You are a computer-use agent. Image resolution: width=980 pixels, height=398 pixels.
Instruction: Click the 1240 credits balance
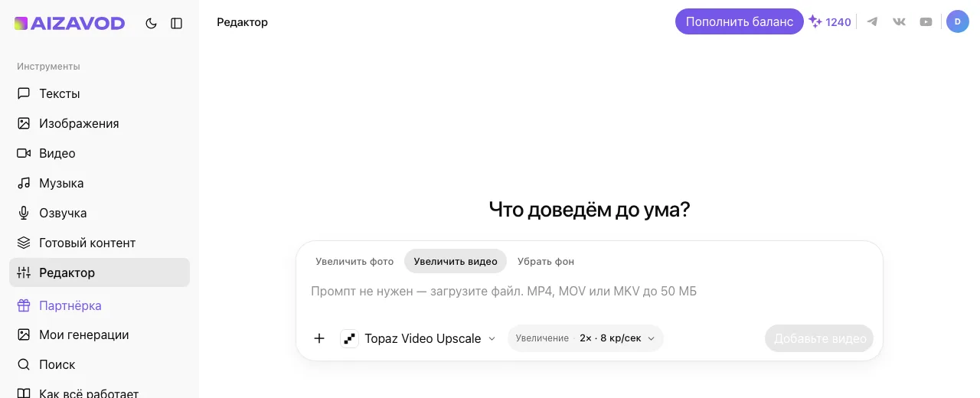click(x=830, y=22)
